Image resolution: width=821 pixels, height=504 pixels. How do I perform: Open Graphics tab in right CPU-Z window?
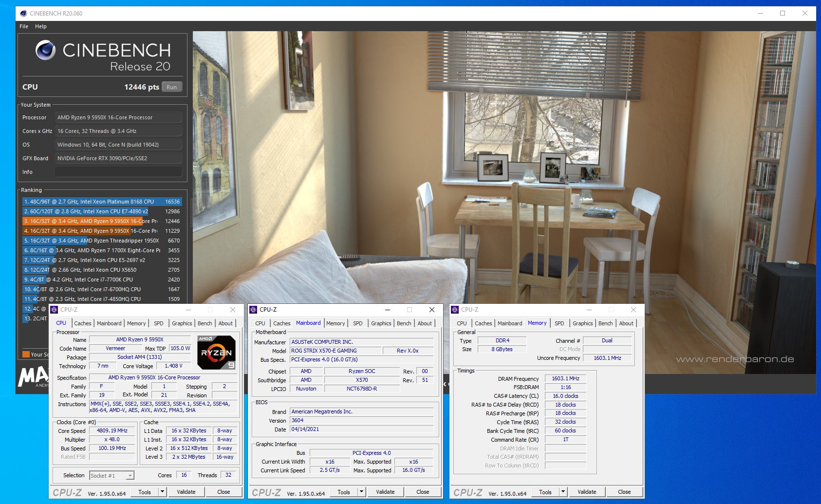click(583, 323)
